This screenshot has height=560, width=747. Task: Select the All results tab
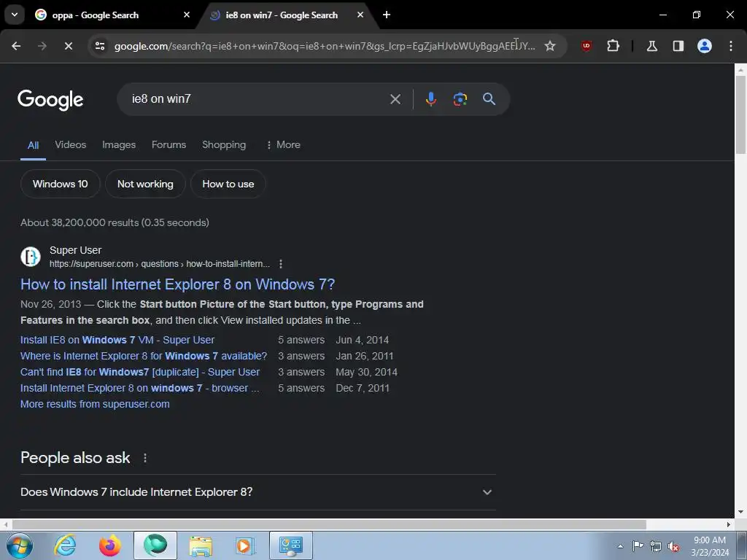coord(33,145)
